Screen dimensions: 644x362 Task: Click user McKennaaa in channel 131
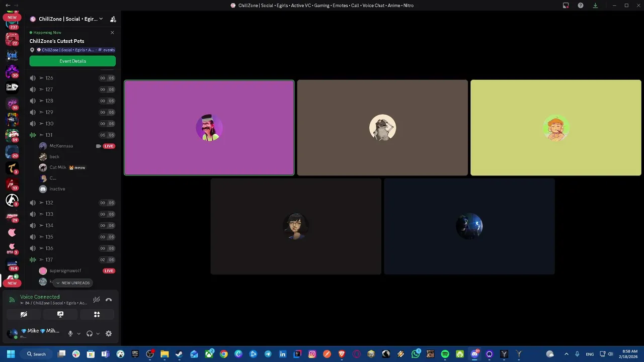[x=61, y=146]
